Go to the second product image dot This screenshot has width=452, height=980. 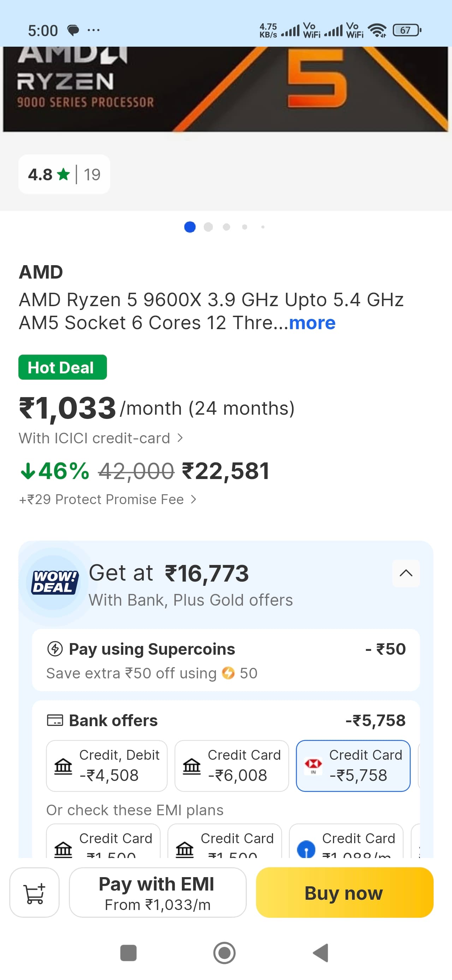[208, 227]
